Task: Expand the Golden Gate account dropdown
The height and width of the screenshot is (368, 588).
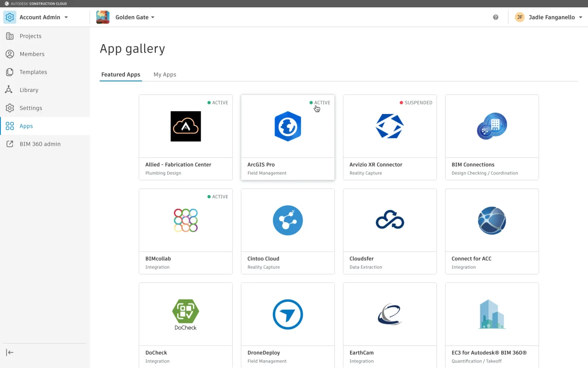Action: 153,17
